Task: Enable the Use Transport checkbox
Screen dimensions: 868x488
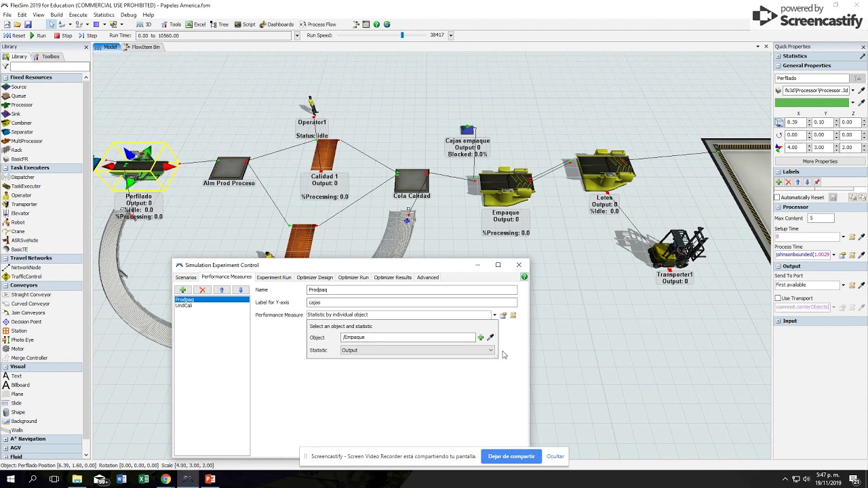Action: [x=778, y=298]
